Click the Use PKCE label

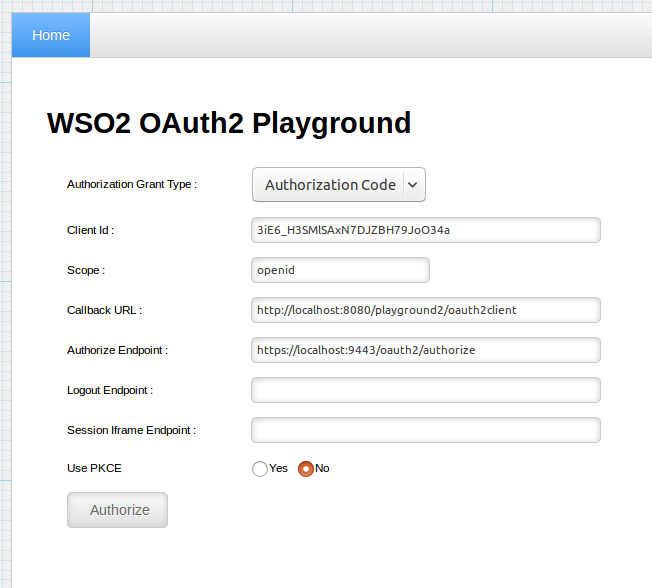tap(94, 468)
